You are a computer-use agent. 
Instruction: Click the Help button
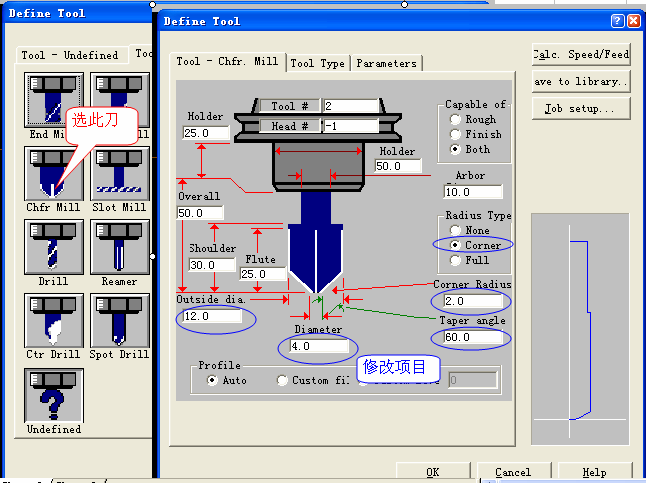pyautogui.click(x=595, y=472)
